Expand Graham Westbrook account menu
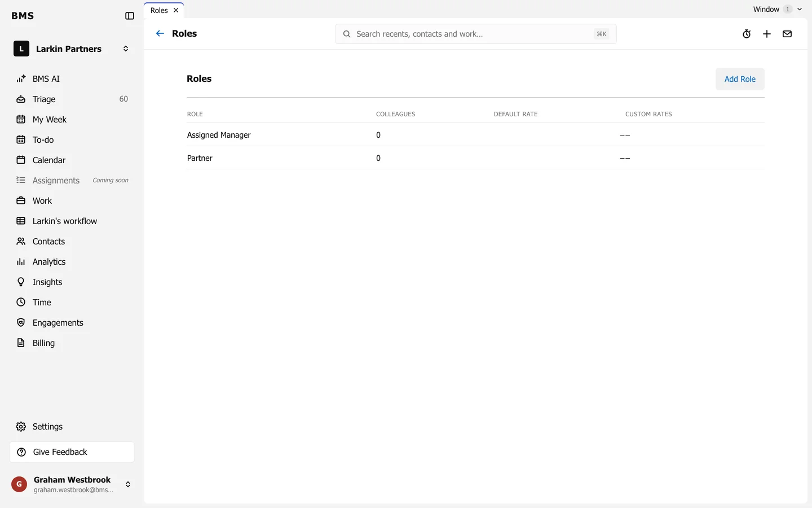Image resolution: width=812 pixels, height=508 pixels. click(72, 484)
